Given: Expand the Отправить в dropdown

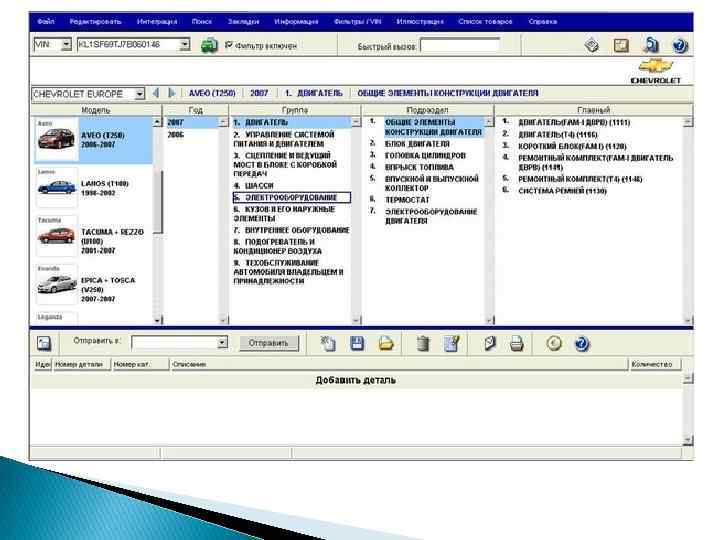Looking at the screenshot, I should click(222, 343).
